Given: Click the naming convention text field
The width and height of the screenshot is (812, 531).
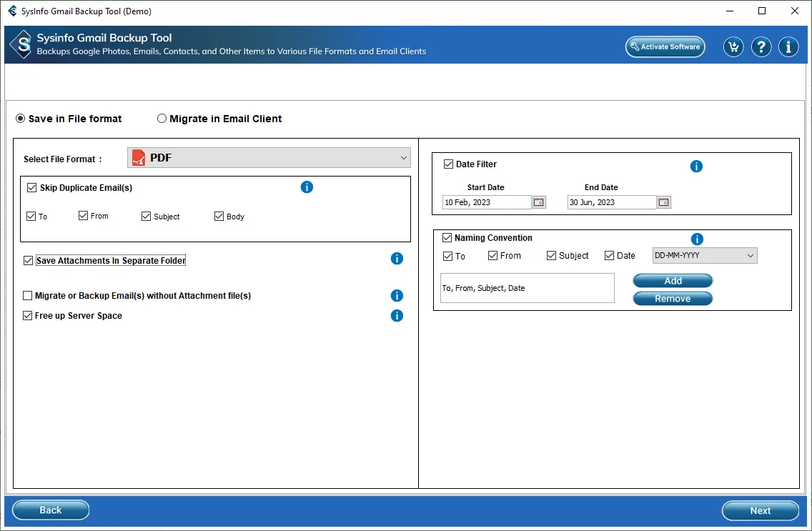Looking at the screenshot, I should (x=527, y=288).
